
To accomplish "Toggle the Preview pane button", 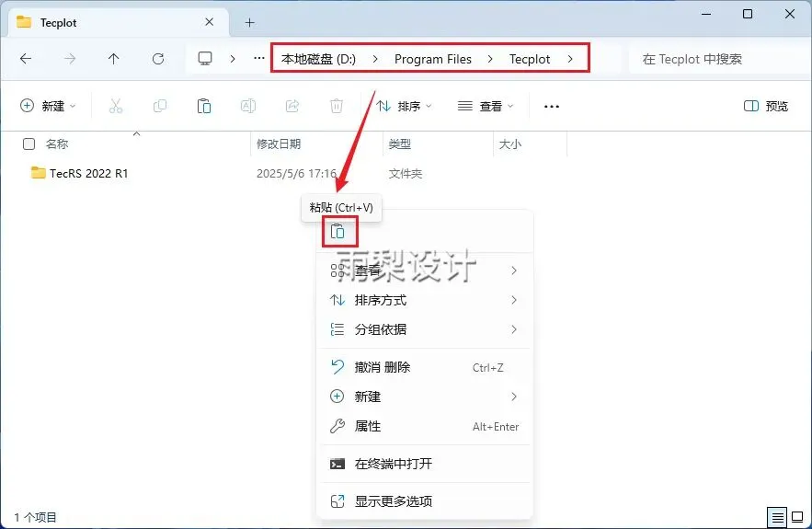I will (766, 106).
